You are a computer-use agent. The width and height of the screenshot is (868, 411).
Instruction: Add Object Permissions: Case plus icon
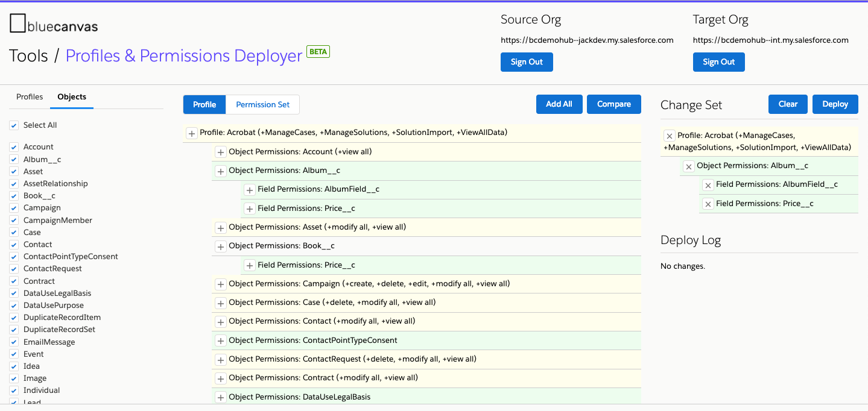[220, 303]
